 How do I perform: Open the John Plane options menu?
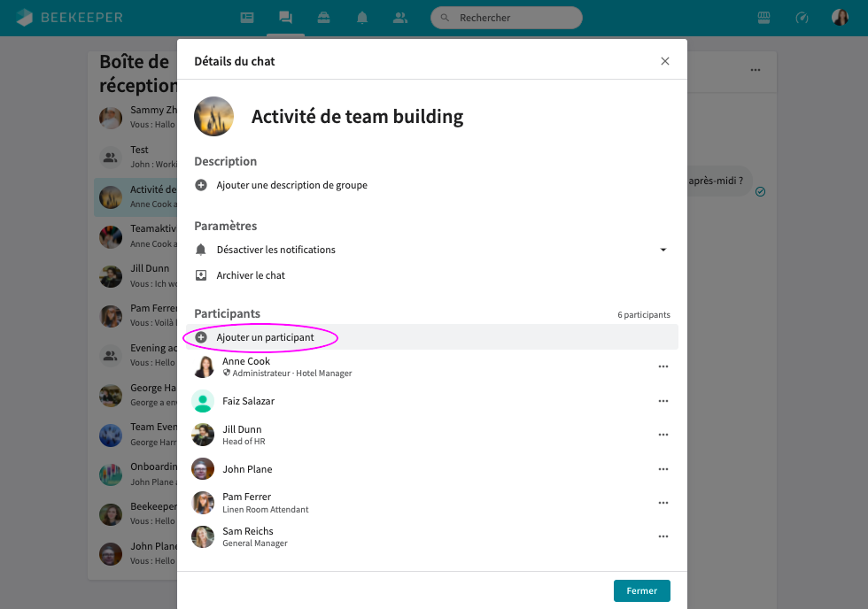pos(663,469)
